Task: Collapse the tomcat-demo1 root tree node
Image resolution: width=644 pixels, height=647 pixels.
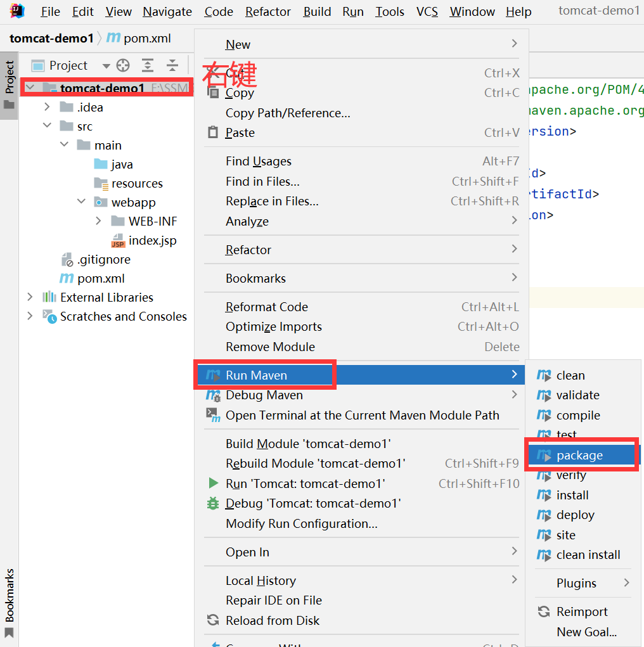Action: (x=30, y=87)
